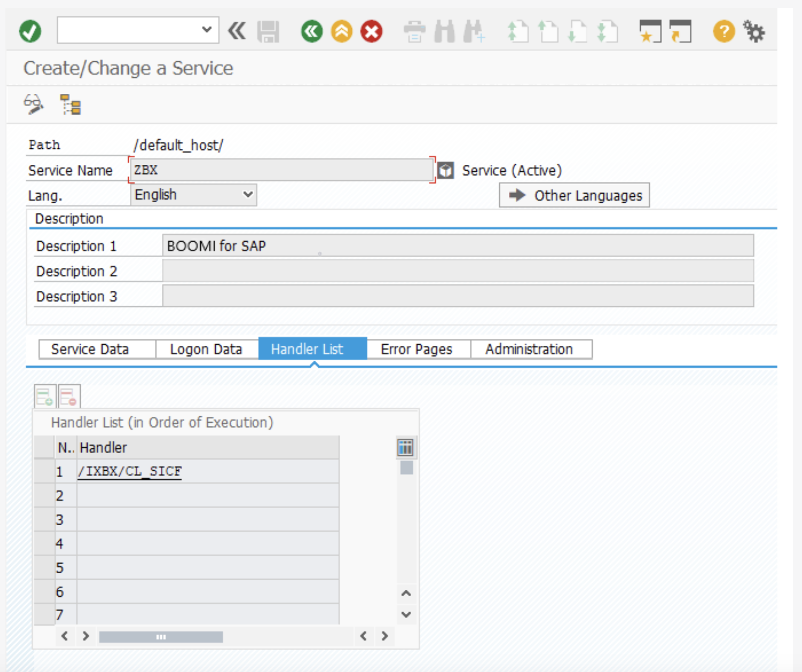
Task: Click the insert row icon above handler list
Action: 45,396
